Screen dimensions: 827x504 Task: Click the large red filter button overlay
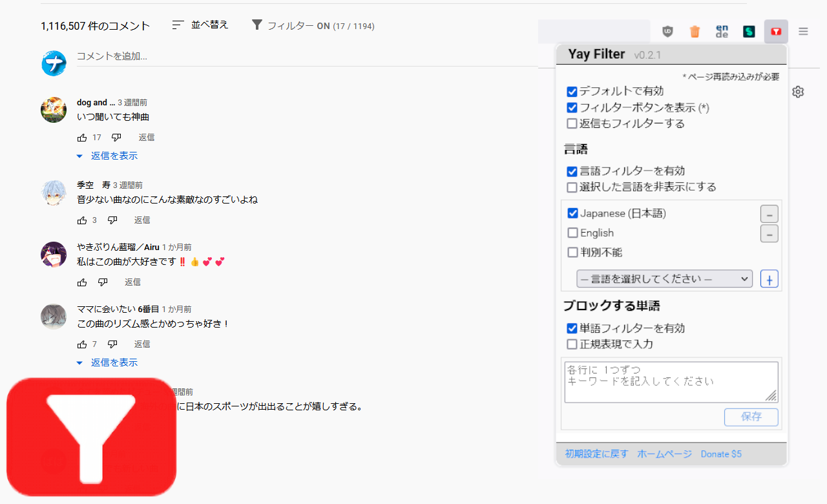90,436
